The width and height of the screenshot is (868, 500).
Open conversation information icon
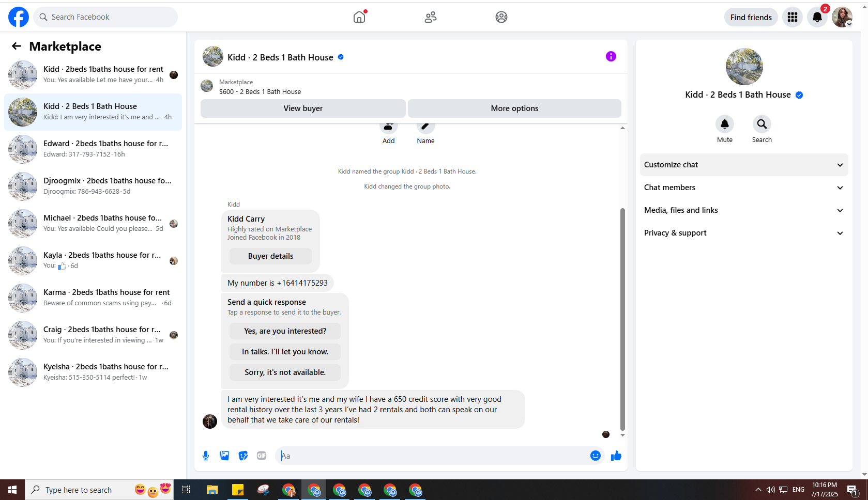click(x=611, y=56)
